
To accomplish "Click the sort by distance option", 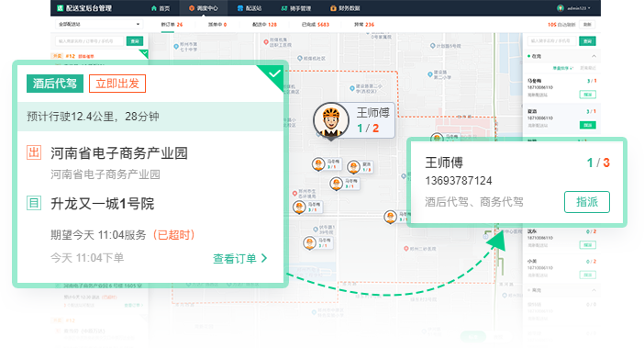I will point(588,68).
